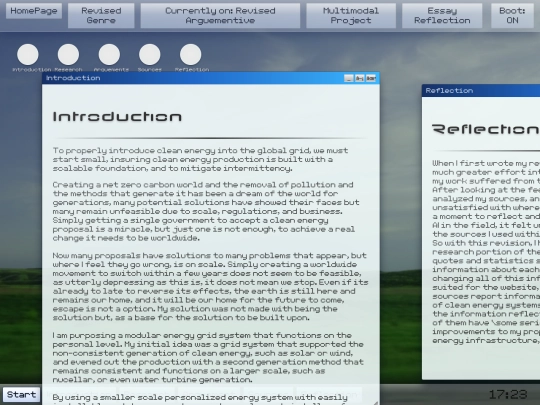Navigate to Essay Reflection page

[442, 15]
